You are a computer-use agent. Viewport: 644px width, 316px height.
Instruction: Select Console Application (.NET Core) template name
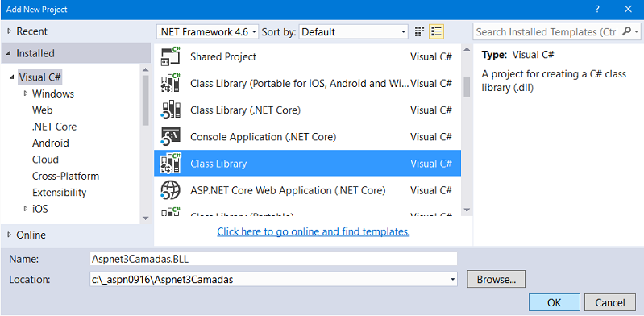(x=264, y=137)
